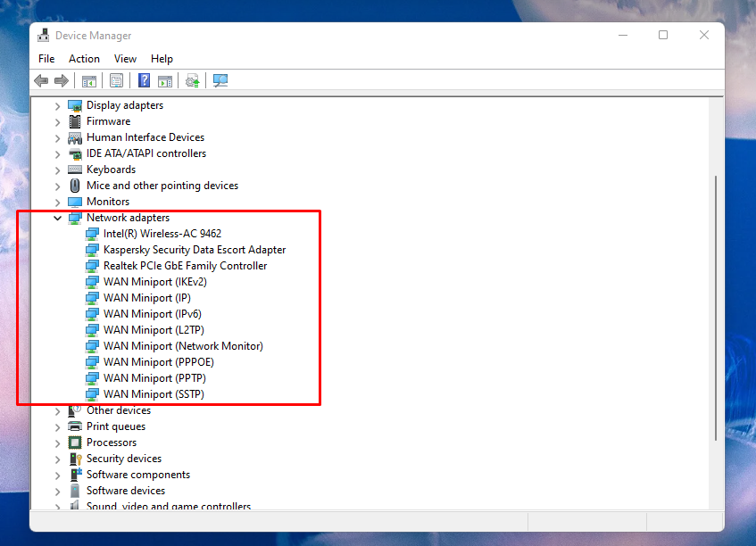This screenshot has width=756, height=546.
Task: Expand the Other devices node
Action: click(57, 411)
